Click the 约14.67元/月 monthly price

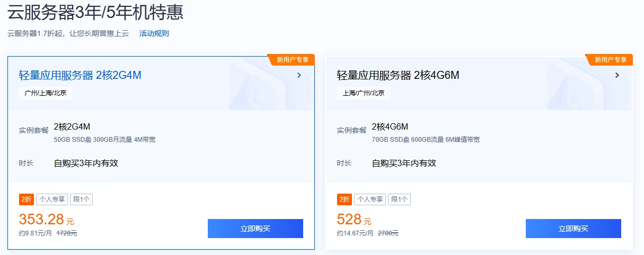[355, 233]
